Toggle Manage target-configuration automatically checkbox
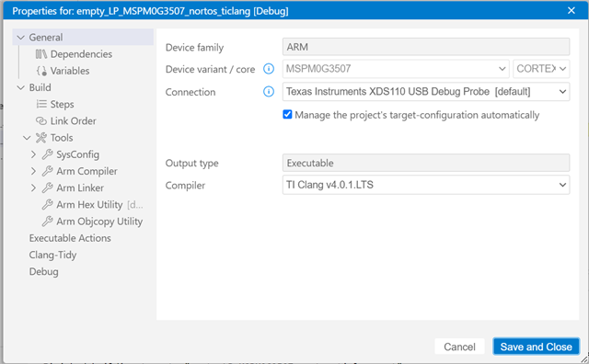 pos(287,115)
